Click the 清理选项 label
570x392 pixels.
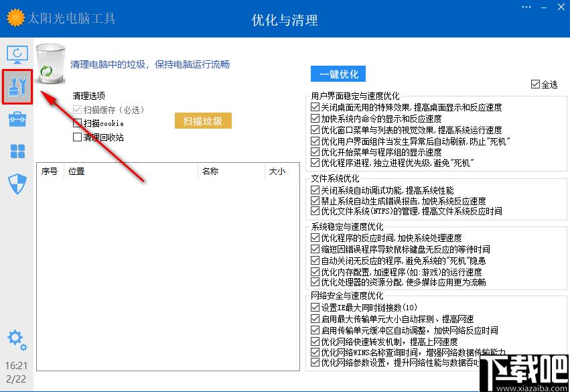(88, 96)
